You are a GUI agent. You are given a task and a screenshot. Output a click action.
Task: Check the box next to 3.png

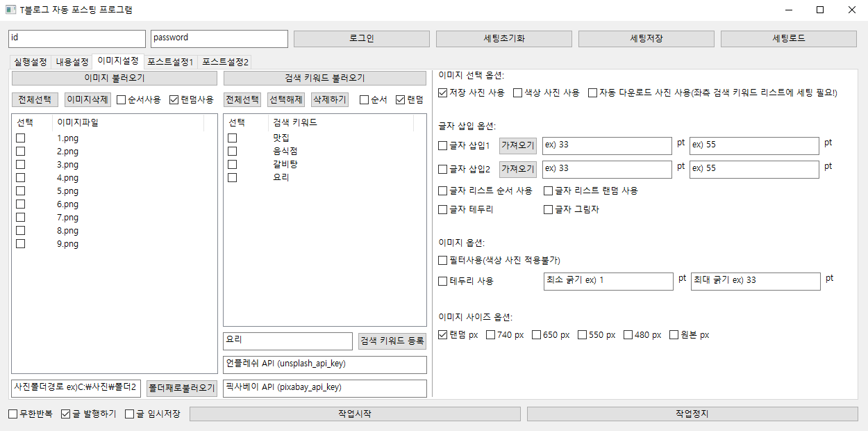click(x=21, y=165)
